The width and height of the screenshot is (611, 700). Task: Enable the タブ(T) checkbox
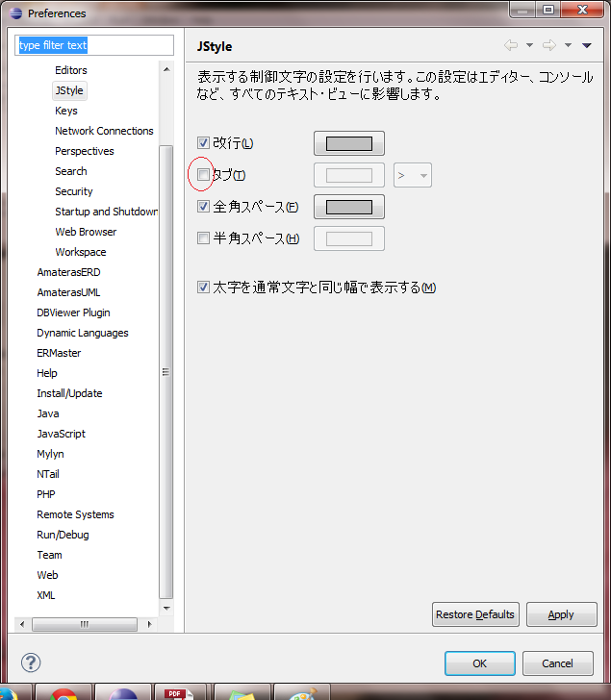[203, 175]
